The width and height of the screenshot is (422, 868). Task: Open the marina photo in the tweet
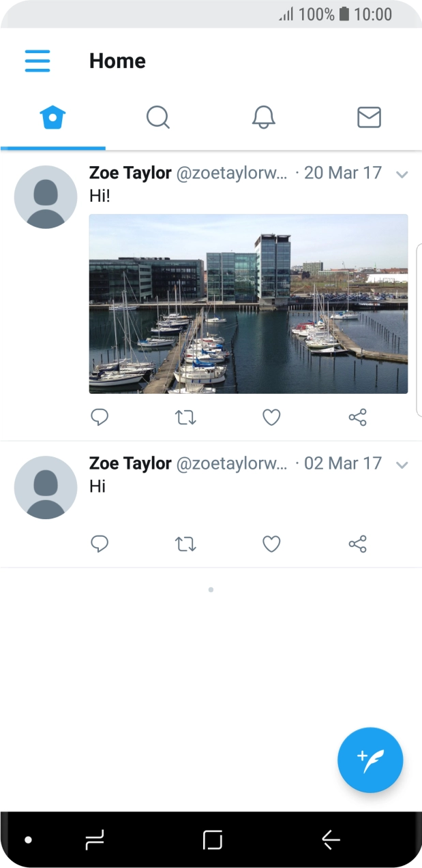pos(248,304)
